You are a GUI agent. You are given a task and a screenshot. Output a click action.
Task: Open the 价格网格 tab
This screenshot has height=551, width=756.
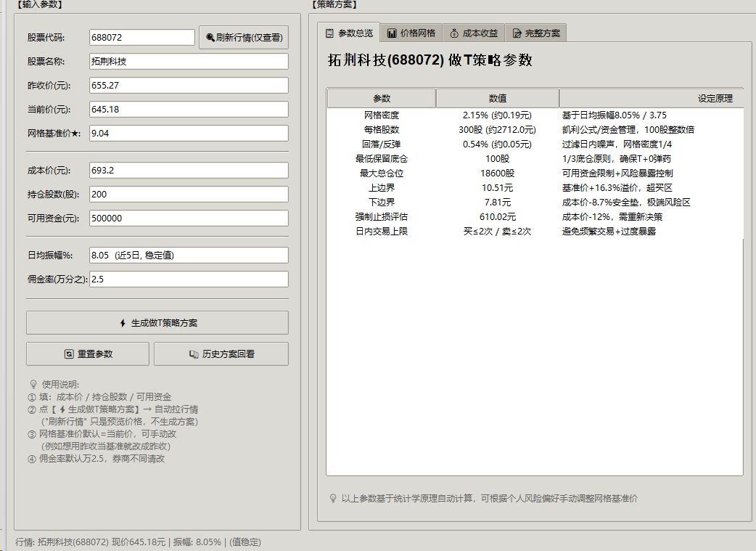click(x=411, y=33)
